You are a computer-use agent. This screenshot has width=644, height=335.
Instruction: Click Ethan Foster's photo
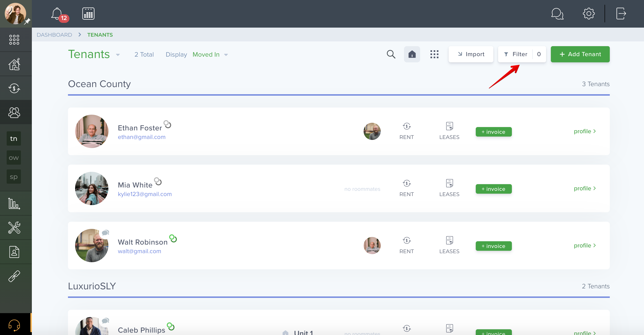point(91,131)
